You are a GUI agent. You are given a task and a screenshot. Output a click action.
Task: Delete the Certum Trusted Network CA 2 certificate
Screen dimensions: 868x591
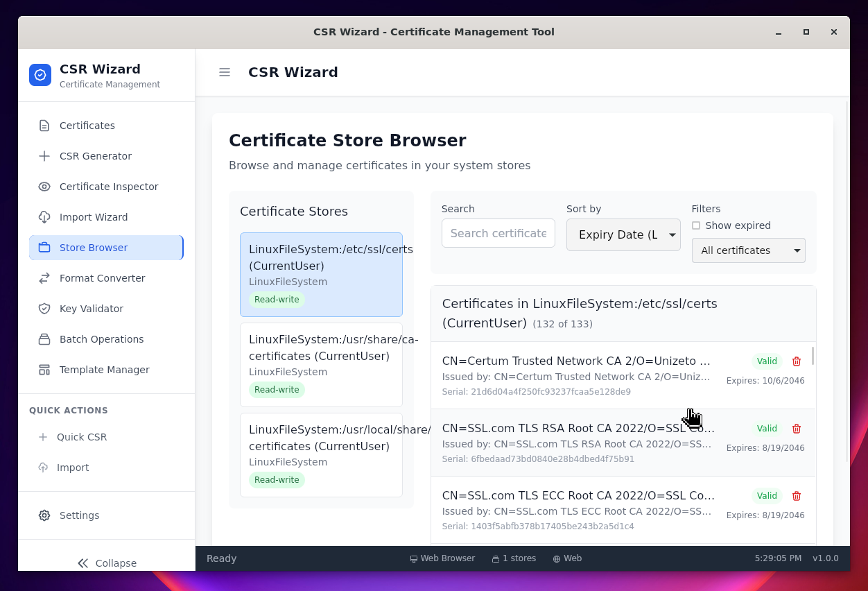click(797, 361)
